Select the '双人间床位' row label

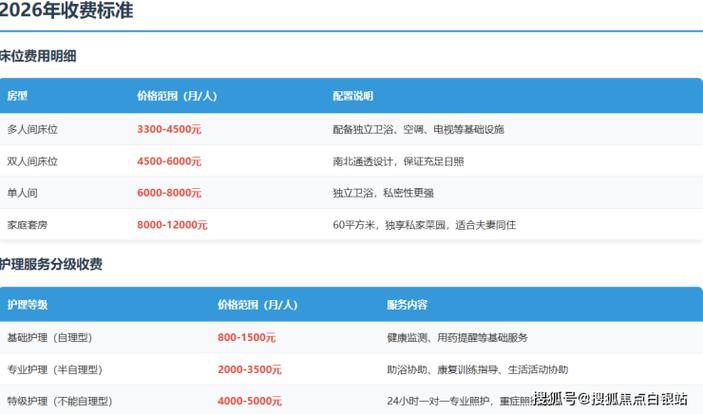tap(32, 161)
